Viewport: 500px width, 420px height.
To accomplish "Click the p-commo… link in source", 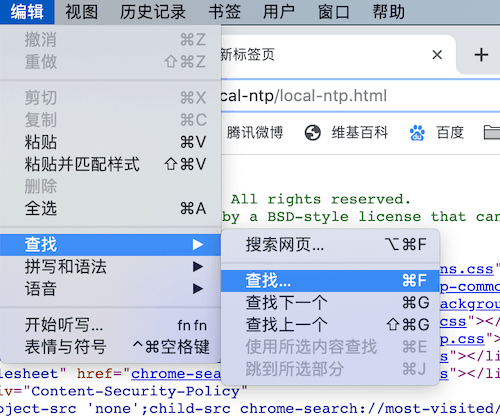I will click(x=470, y=287).
